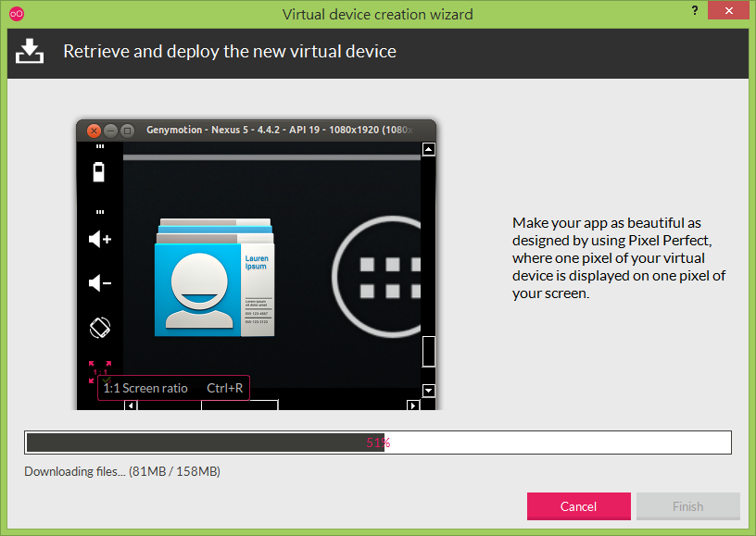Click the grey minimize button of preview window

[x=111, y=131]
